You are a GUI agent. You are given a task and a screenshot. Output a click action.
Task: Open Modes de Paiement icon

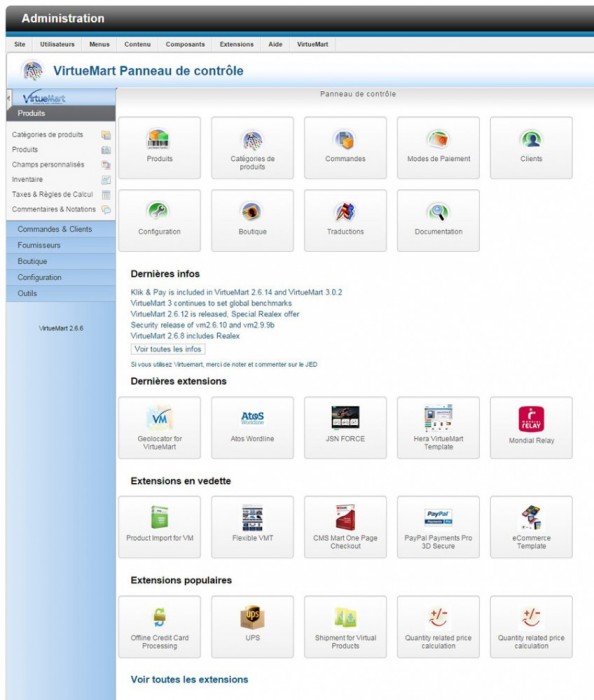point(438,148)
